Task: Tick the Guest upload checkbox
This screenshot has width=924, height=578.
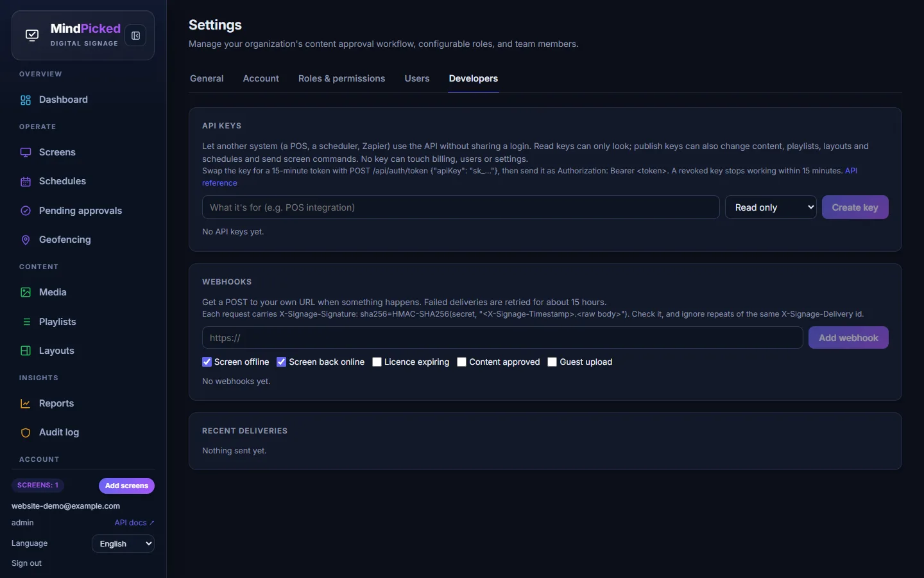Action: [x=552, y=362]
